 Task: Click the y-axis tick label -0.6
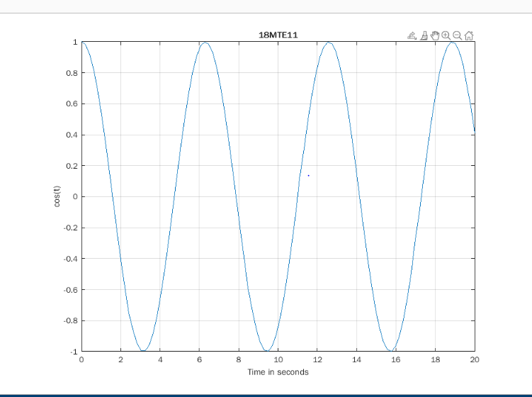[71, 290]
